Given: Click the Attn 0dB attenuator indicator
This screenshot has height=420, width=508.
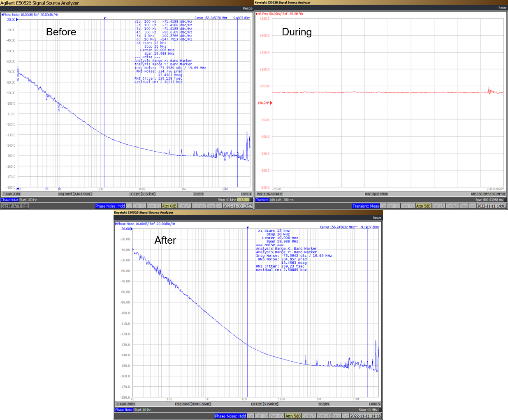Looking at the screenshot, I should (169, 205).
